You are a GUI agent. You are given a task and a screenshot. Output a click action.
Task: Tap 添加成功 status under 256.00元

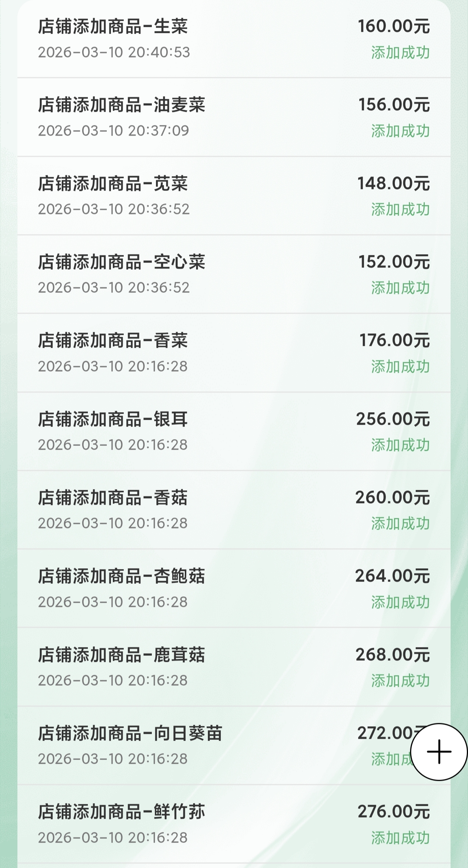pos(400,445)
